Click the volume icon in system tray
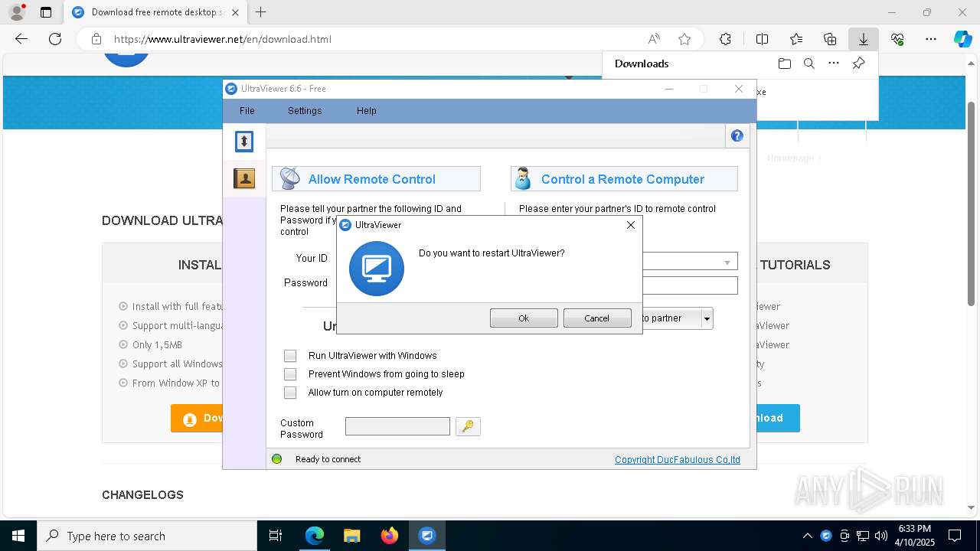This screenshot has height=551, width=980. [x=881, y=536]
